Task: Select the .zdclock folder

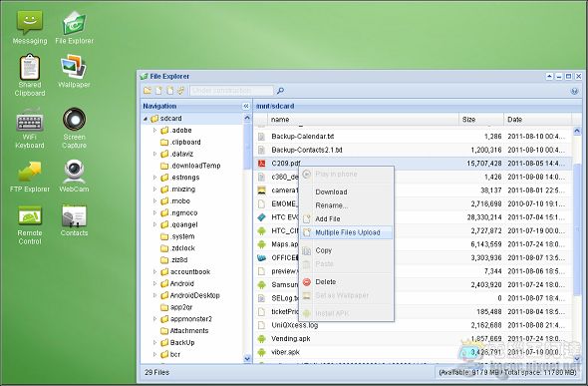Action: click(x=177, y=248)
